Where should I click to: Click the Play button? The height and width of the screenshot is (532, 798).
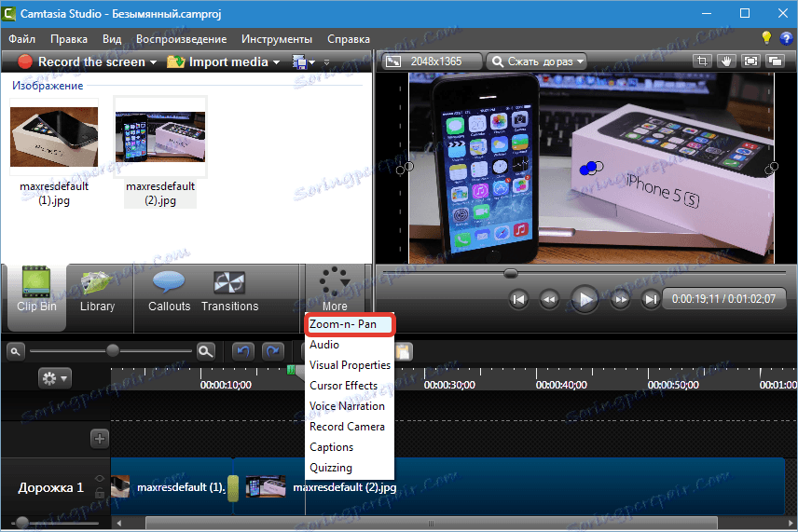585,299
